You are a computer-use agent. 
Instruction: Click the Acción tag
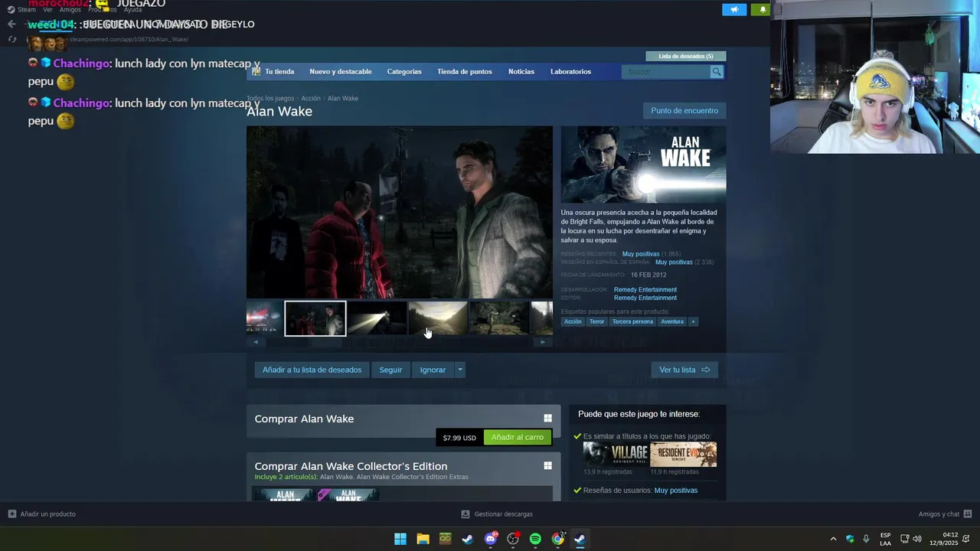coord(573,321)
